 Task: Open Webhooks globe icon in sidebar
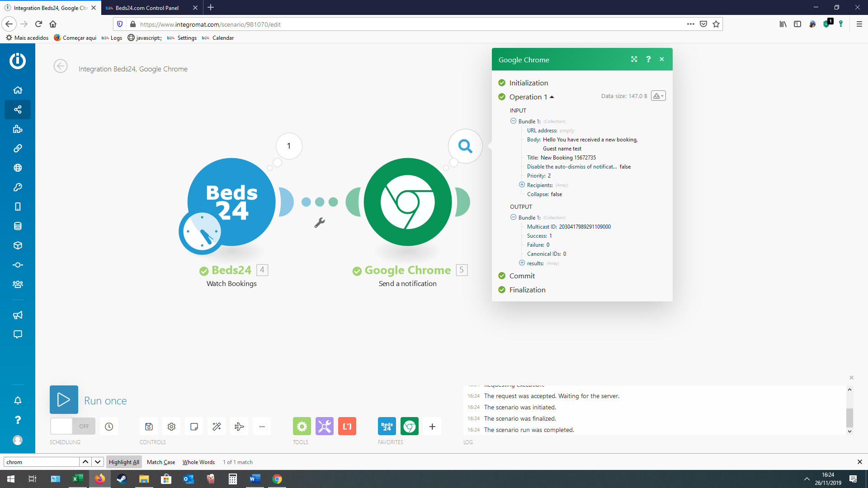click(x=18, y=168)
